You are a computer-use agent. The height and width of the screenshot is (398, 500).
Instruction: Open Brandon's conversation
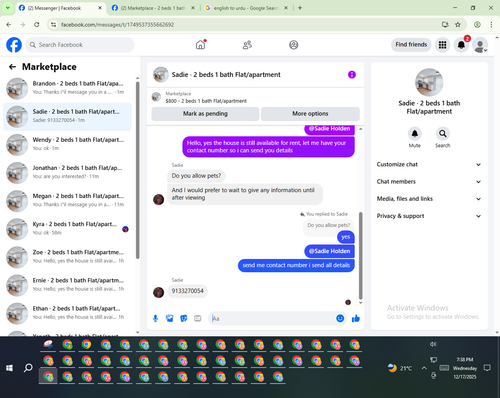click(67, 88)
